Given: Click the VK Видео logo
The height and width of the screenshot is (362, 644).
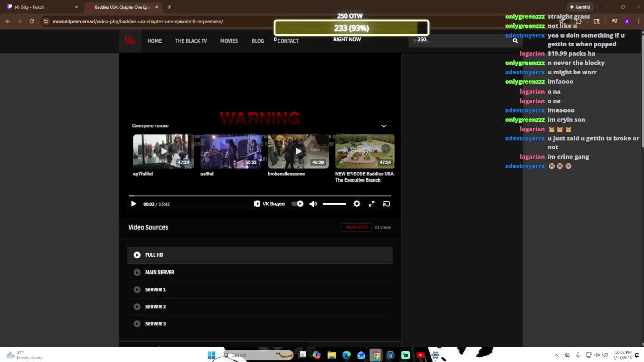Looking at the screenshot, I should (269, 204).
